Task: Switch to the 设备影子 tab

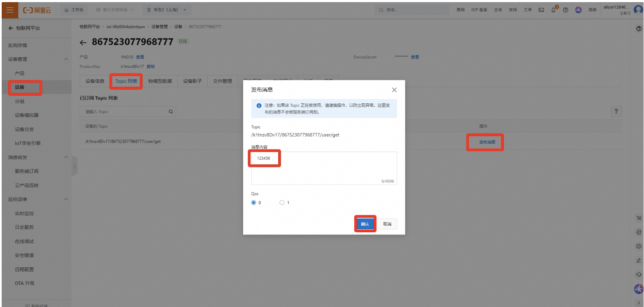Action: [192, 81]
